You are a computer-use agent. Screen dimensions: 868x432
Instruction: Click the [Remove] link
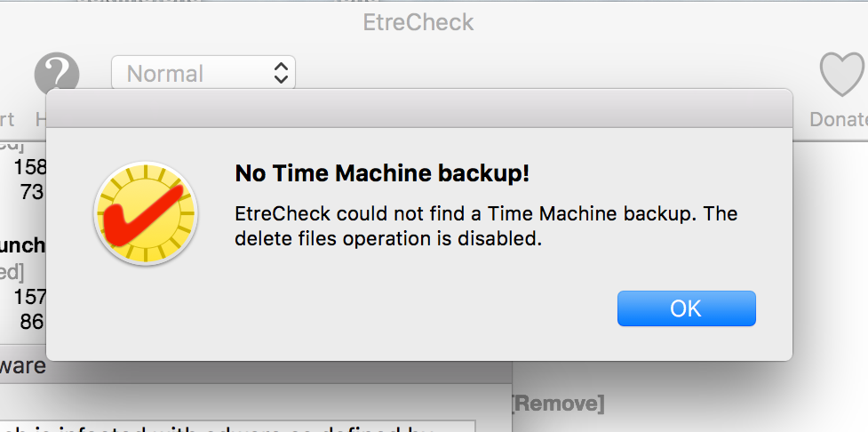tap(558, 404)
